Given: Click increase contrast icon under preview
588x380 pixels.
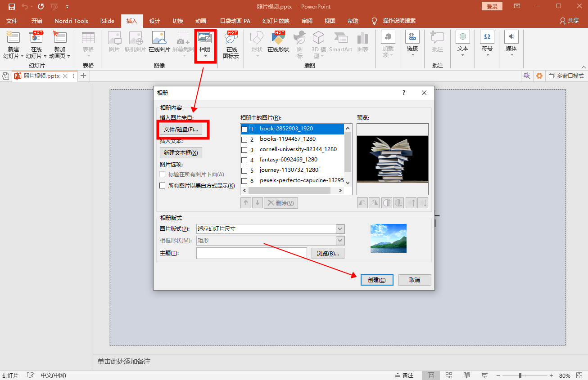Looking at the screenshot, I should (x=387, y=203).
